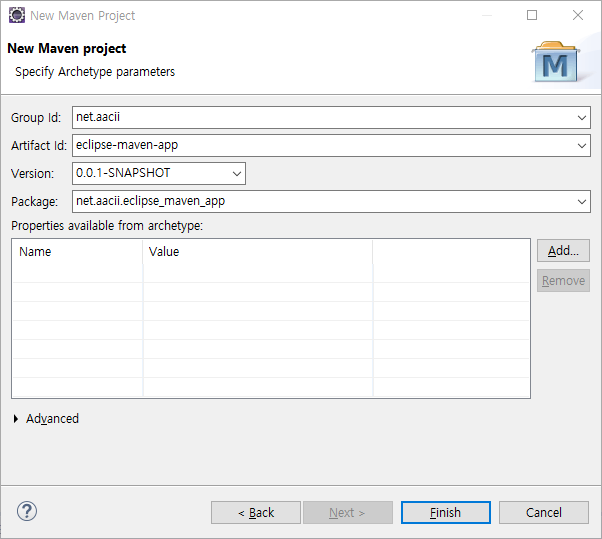Open the Package dropdown arrow
The image size is (602, 539).
pos(582,202)
